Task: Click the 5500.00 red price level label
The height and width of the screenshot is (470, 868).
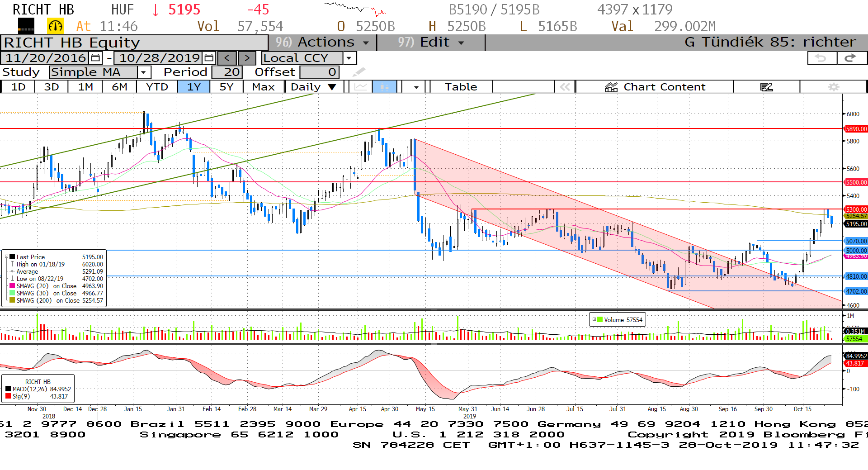Action: click(856, 182)
